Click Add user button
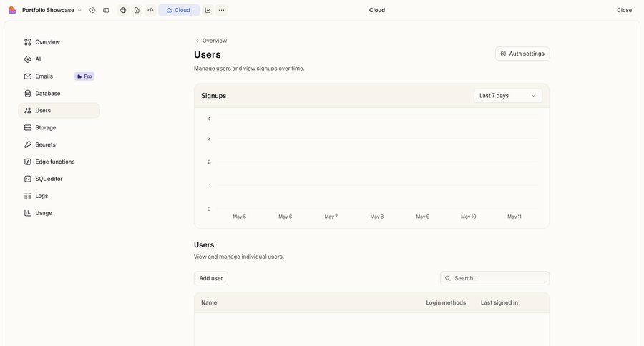644x346 pixels. pyautogui.click(x=210, y=278)
